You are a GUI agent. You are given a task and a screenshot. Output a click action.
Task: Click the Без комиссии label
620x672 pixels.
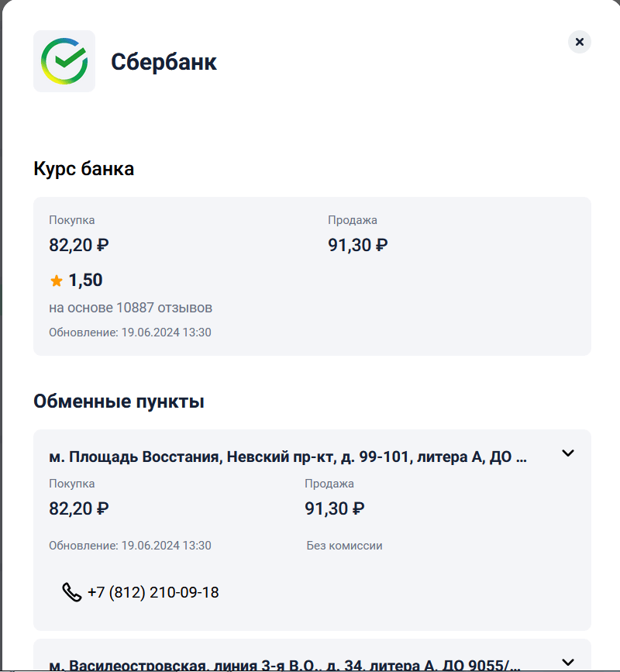344,546
